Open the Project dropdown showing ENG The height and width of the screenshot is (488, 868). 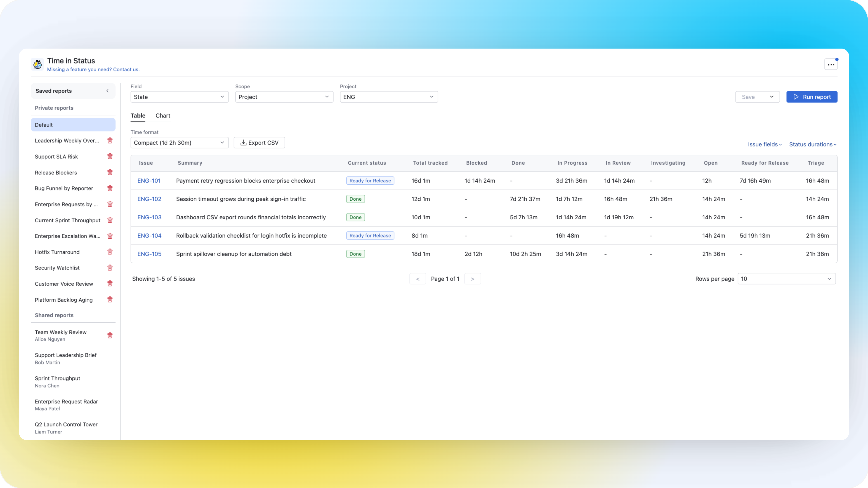point(389,97)
